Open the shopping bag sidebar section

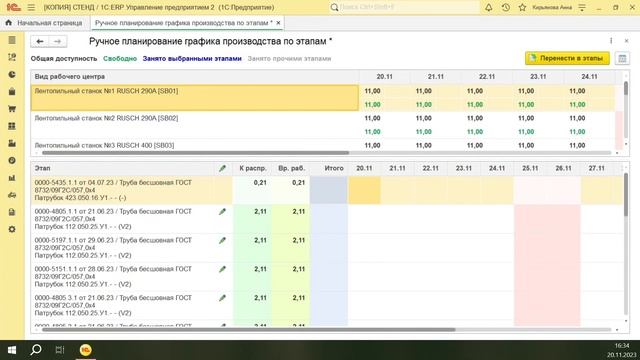click(12, 92)
